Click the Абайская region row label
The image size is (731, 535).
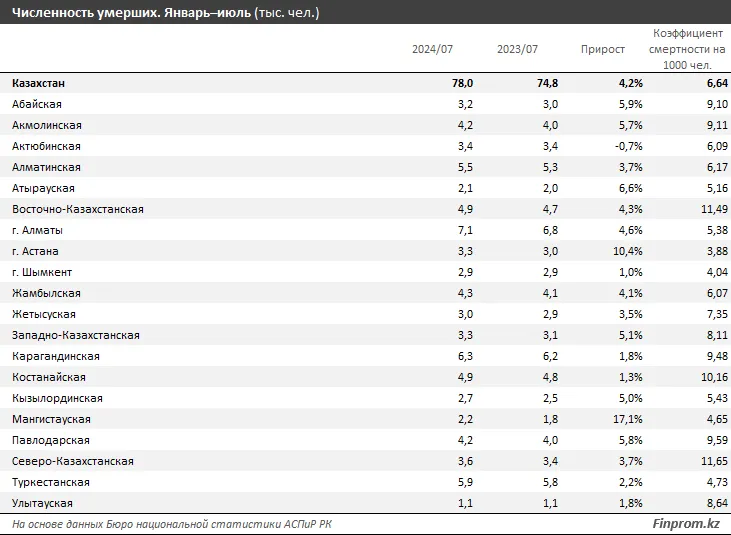[37, 104]
